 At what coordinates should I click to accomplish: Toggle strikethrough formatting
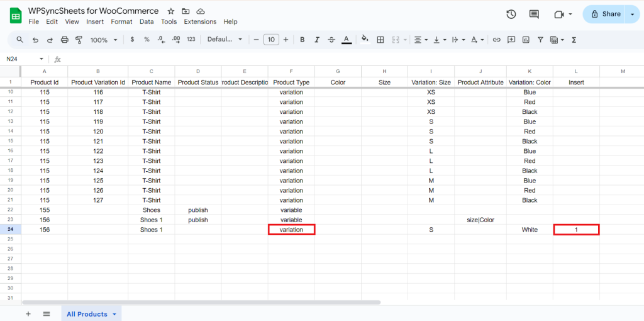(x=331, y=40)
